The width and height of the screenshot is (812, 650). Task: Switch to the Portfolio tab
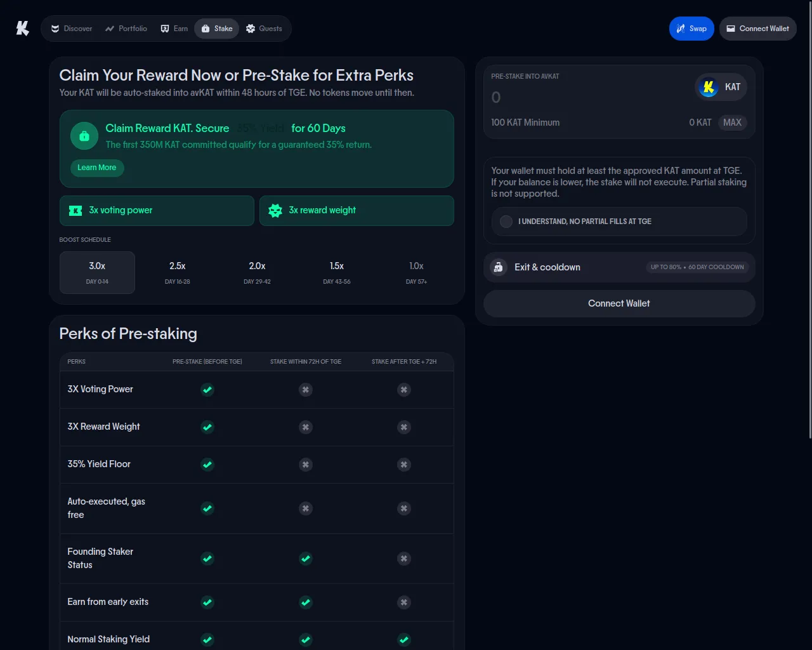pyautogui.click(x=126, y=29)
